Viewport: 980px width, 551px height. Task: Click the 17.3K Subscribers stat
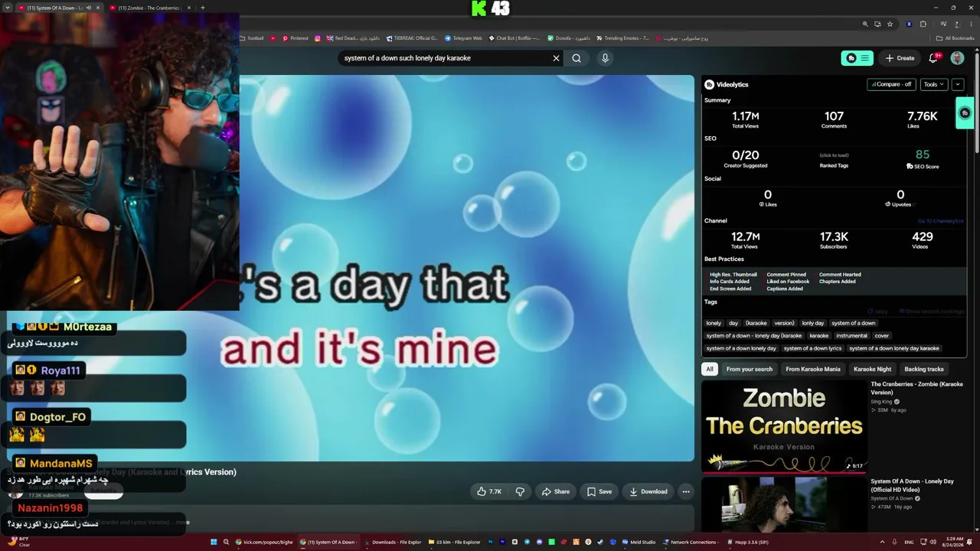(x=834, y=240)
